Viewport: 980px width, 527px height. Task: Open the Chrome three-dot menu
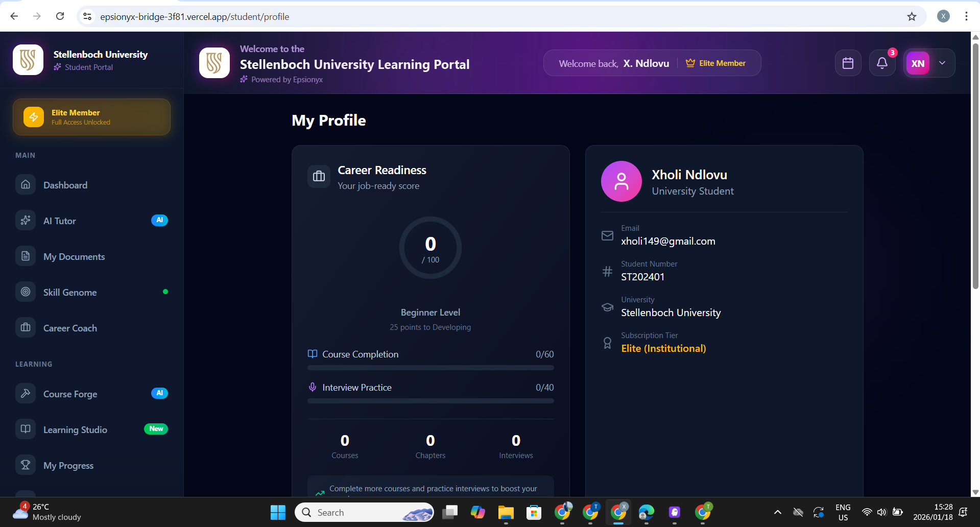click(x=966, y=16)
